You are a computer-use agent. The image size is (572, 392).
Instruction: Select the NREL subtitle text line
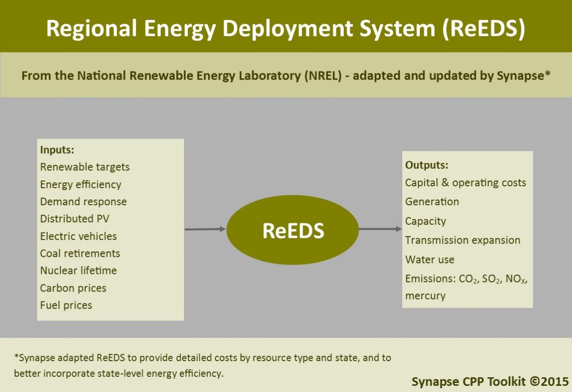[x=286, y=76]
